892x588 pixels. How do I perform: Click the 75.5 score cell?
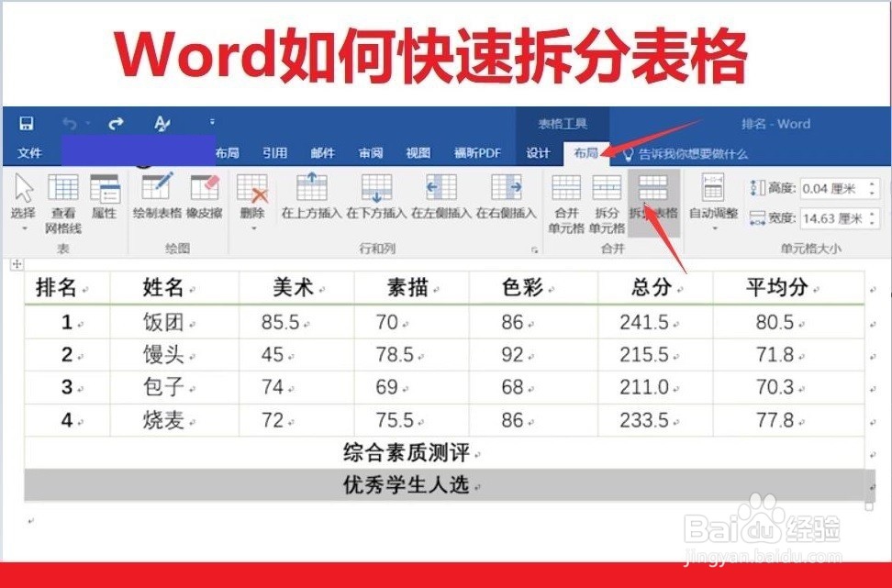(x=412, y=420)
